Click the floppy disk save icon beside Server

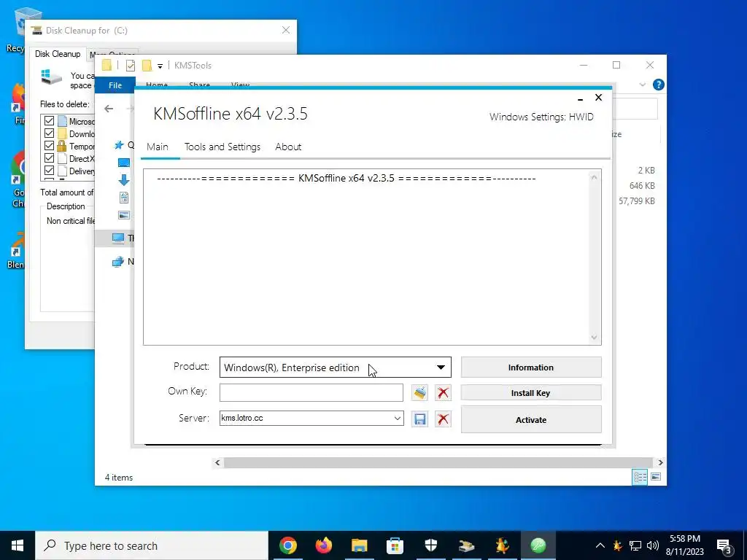[x=419, y=419]
